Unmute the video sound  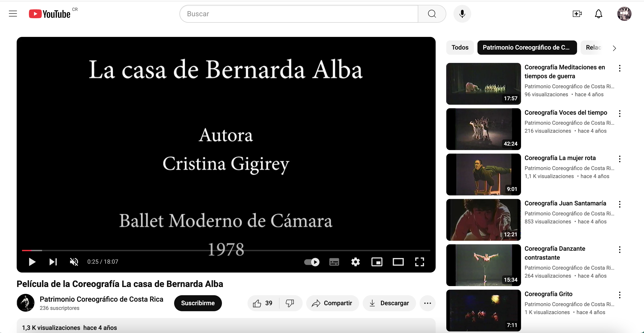click(x=74, y=262)
